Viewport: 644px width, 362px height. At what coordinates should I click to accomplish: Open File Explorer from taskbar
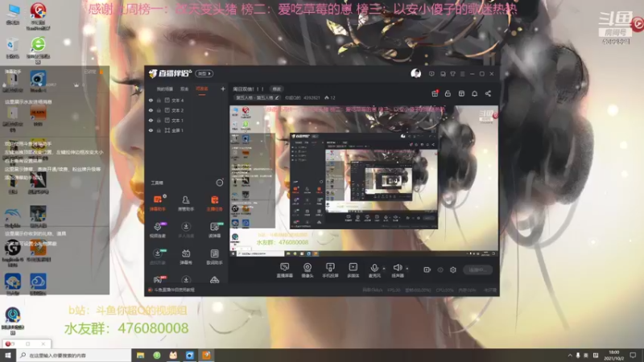[x=140, y=356]
